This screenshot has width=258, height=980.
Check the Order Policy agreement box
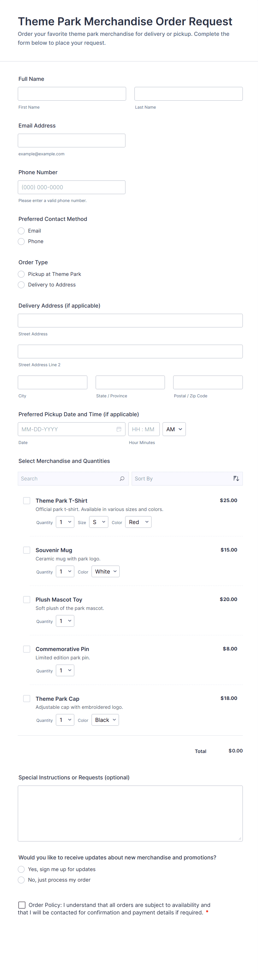[22, 905]
